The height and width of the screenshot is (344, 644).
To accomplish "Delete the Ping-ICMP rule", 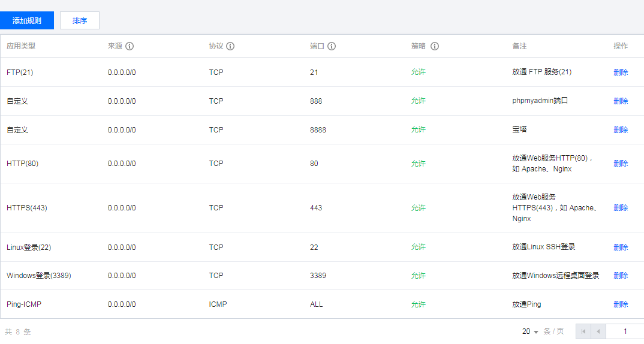I will tap(621, 304).
